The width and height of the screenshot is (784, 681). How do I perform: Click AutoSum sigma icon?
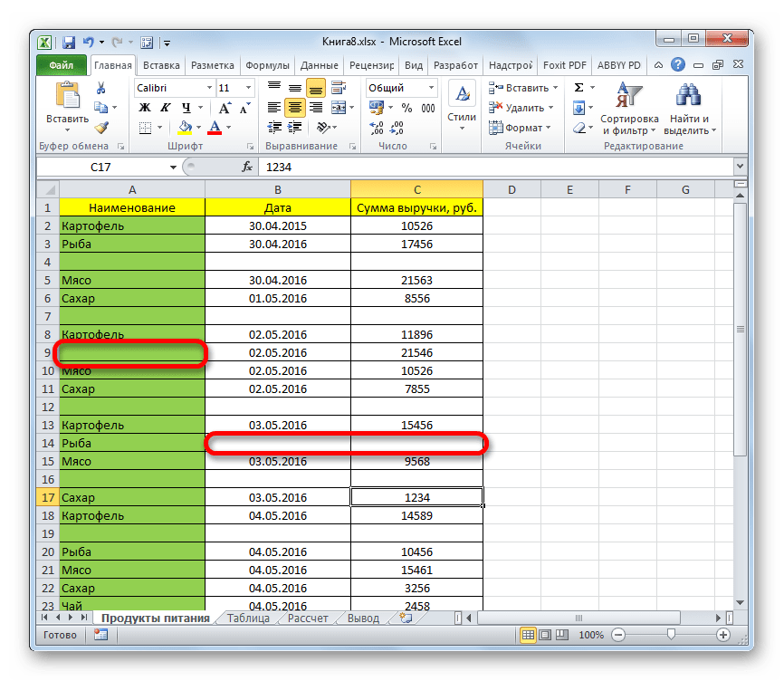[579, 88]
